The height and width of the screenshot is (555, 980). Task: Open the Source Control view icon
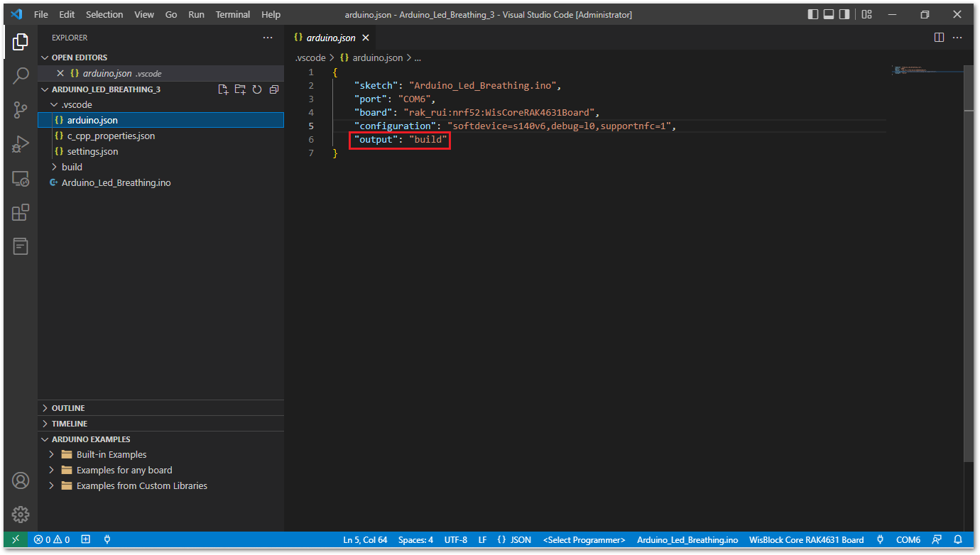(21, 110)
